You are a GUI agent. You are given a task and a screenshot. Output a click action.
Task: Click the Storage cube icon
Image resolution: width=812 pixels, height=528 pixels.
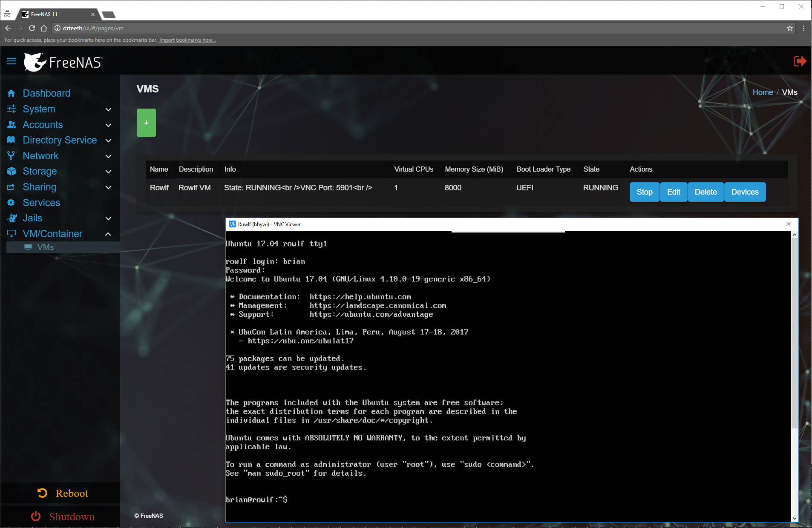[x=12, y=171]
